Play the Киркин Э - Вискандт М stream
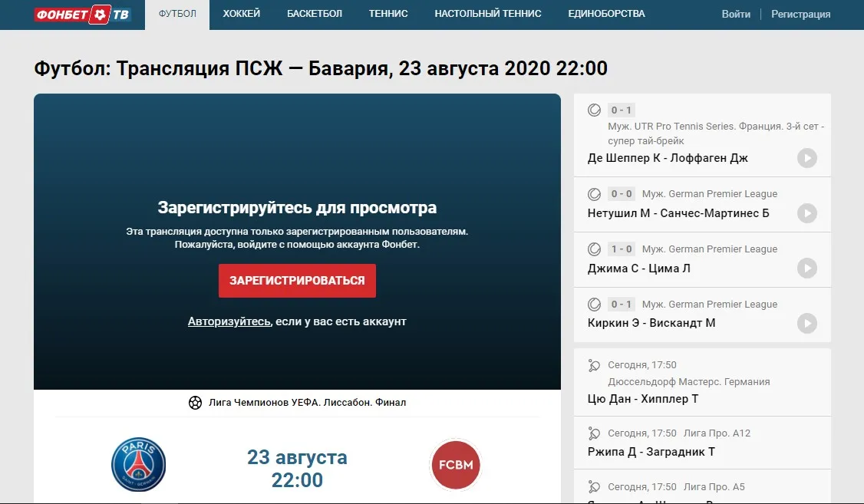864x504 pixels. 806,323
